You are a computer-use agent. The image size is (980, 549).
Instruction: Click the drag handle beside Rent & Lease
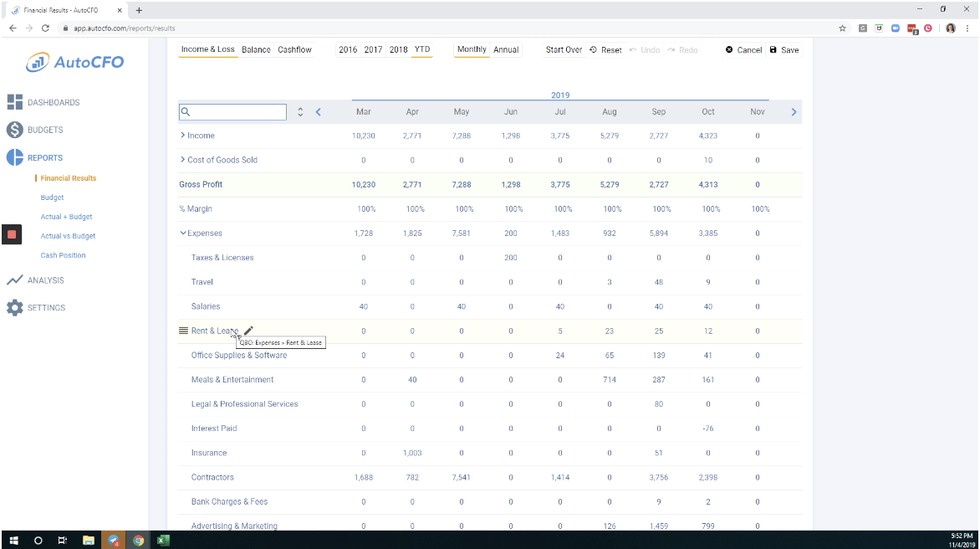183,330
